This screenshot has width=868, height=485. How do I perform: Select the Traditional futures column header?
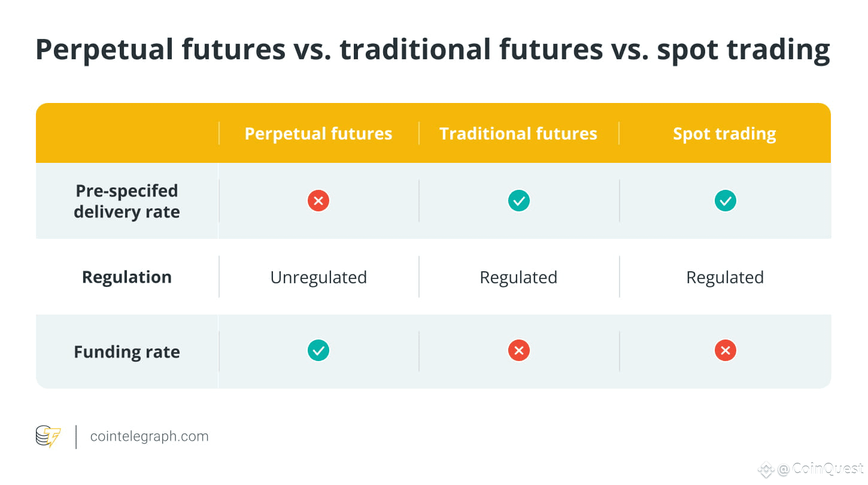pos(518,134)
